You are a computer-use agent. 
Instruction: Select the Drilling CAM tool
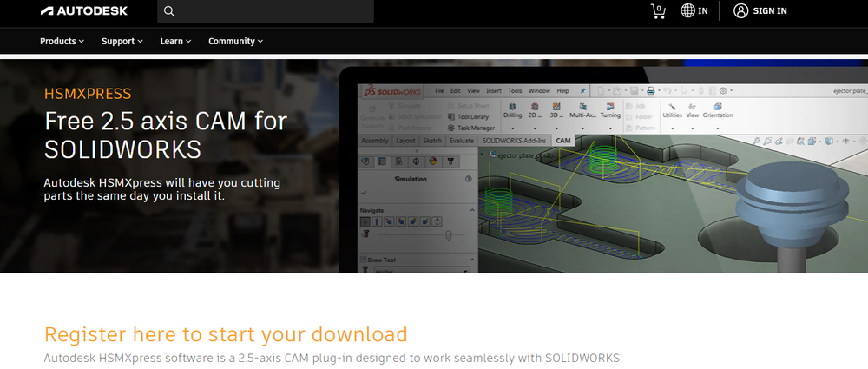tap(513, 110)
